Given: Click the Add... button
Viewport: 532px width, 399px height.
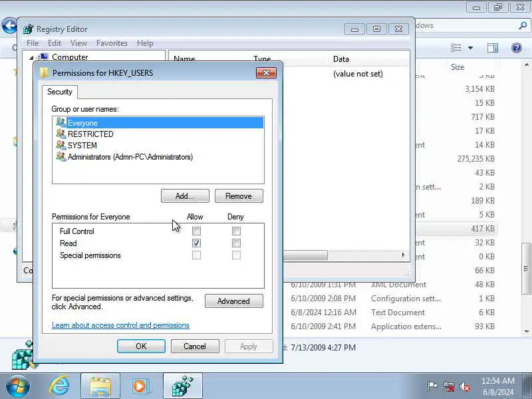Looking at the screenshot, I should pos(185,196).
